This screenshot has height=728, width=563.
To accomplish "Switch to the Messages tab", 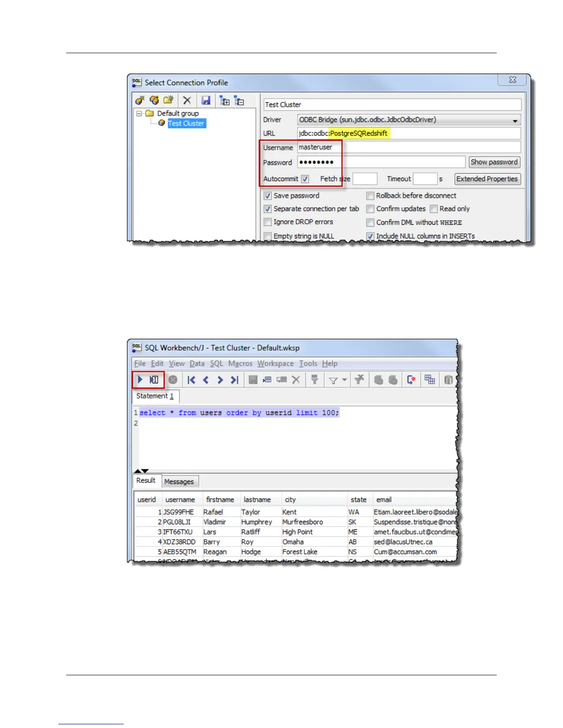I will click(x=179, y=482).
